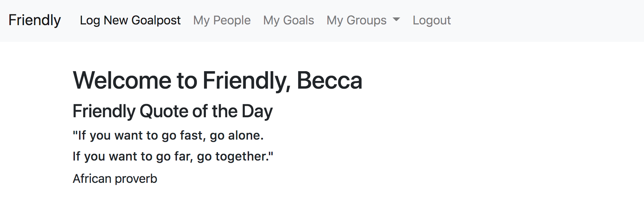The image size is (644, 201).
Task: Click the quote line about going fast
Action: coord(168,135)
